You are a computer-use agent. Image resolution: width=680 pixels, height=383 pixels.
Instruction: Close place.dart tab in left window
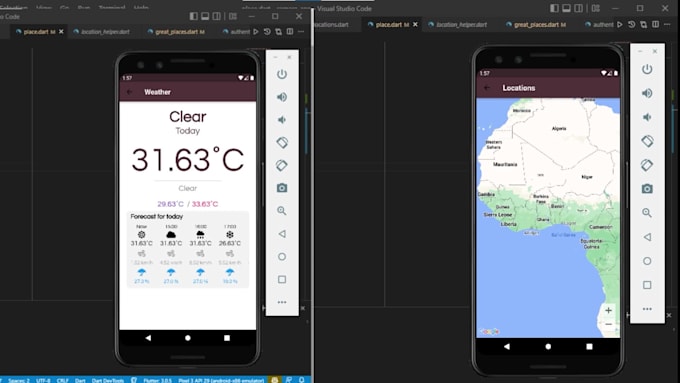tap(61, 32)
